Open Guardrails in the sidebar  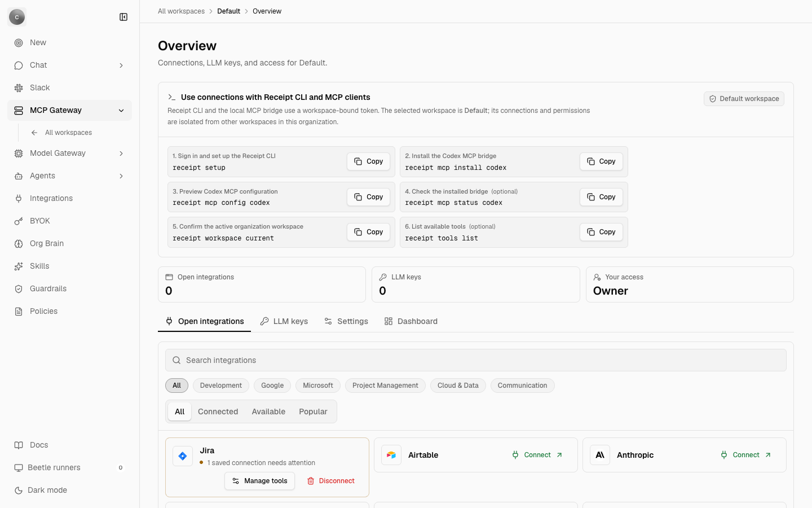coord(69,288)
